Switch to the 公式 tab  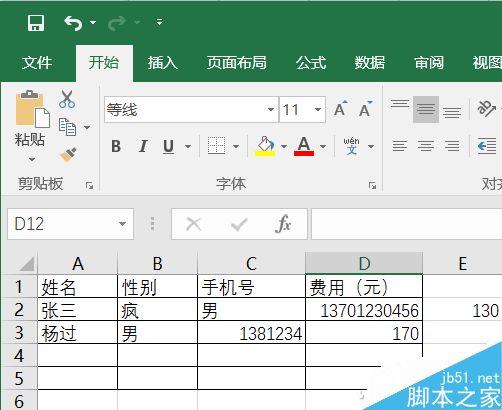311,63
